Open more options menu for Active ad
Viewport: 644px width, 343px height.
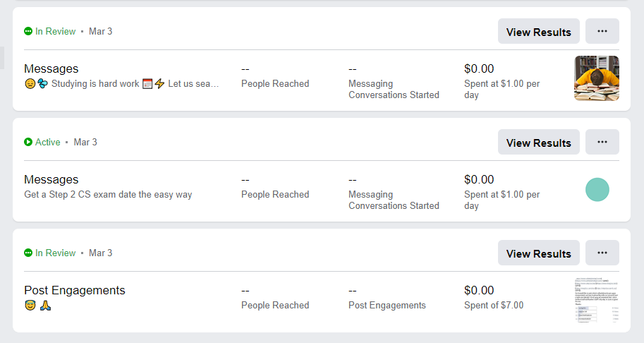tap(602, 142)
